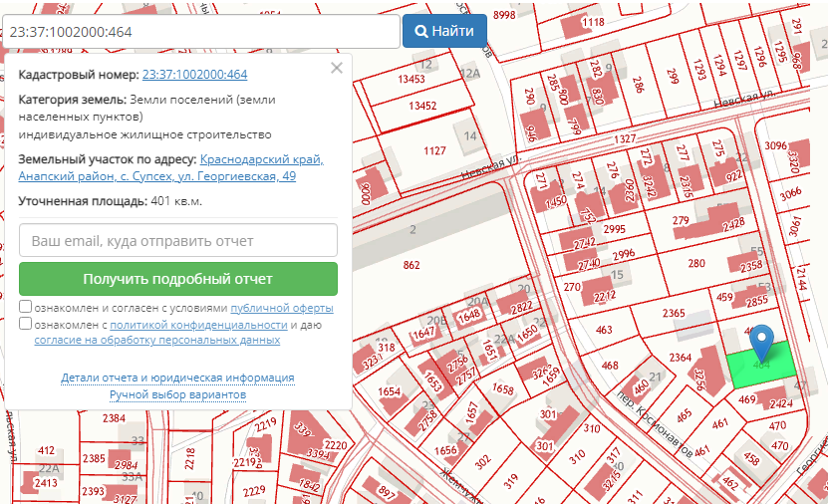Select building 1648 on the map
This screenshot has height=504, width=828.
pos(469,316)
